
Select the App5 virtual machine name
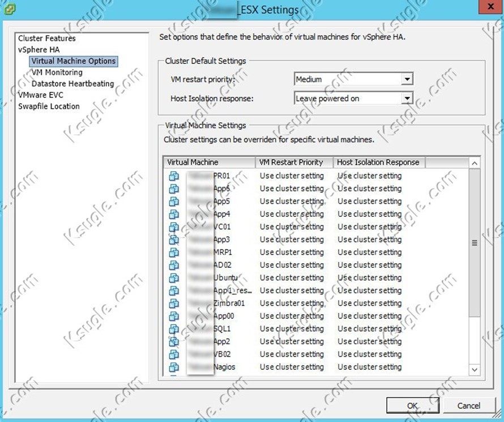click(x=222, y=202)
